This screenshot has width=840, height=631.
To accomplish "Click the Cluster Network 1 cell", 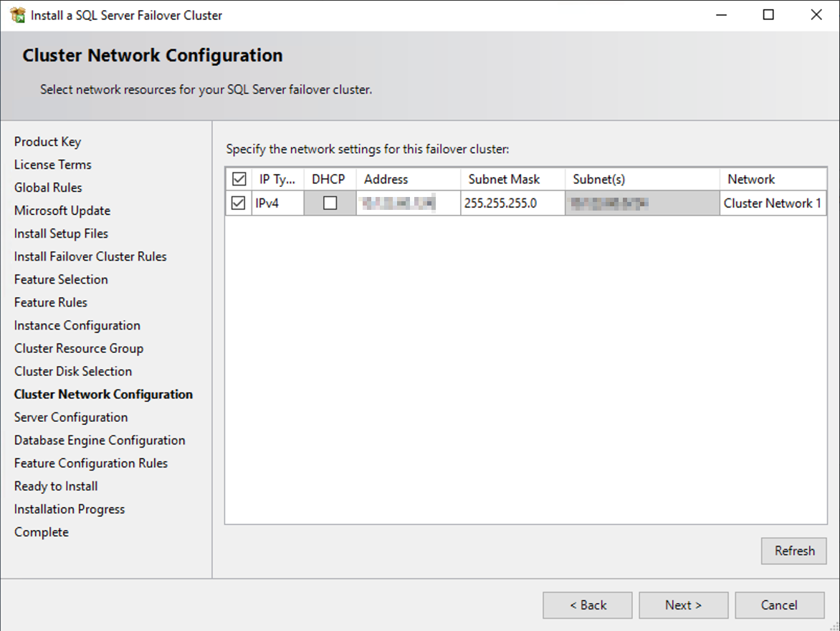I will pyautogui.click(x=773, y=203).
